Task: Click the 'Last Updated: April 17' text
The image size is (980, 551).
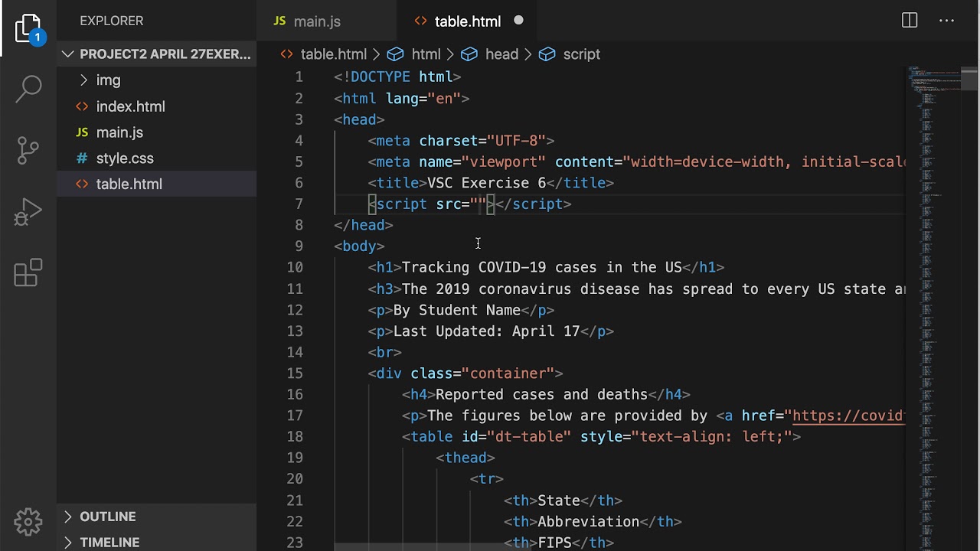Action: click(487, 331)
